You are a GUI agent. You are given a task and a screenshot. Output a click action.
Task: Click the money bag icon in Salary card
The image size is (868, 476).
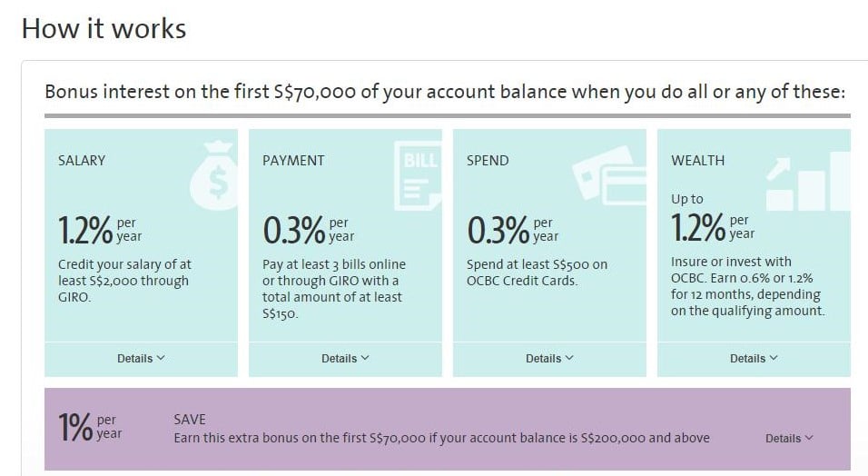[x=214, y=175]
